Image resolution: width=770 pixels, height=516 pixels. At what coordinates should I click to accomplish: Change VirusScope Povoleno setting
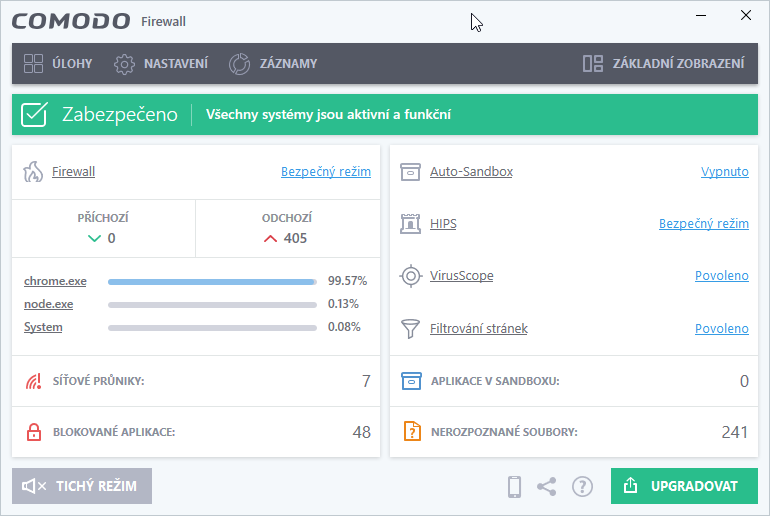(722, 276)
